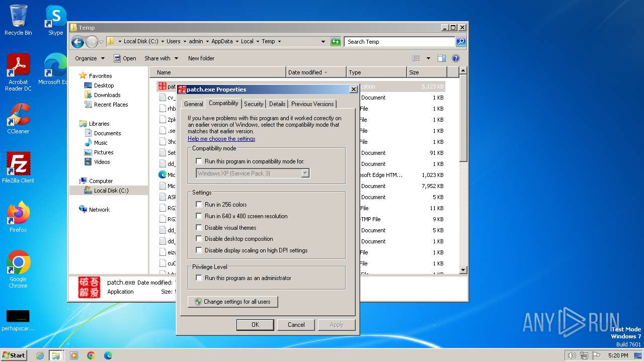
Task: Click the Action Center flag icon
Action: 597,355
